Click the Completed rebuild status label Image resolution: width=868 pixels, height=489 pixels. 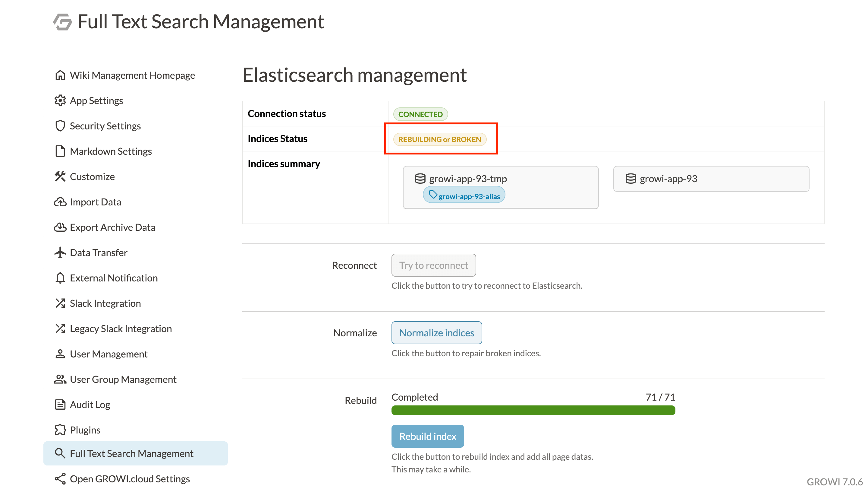pos(414,397)
